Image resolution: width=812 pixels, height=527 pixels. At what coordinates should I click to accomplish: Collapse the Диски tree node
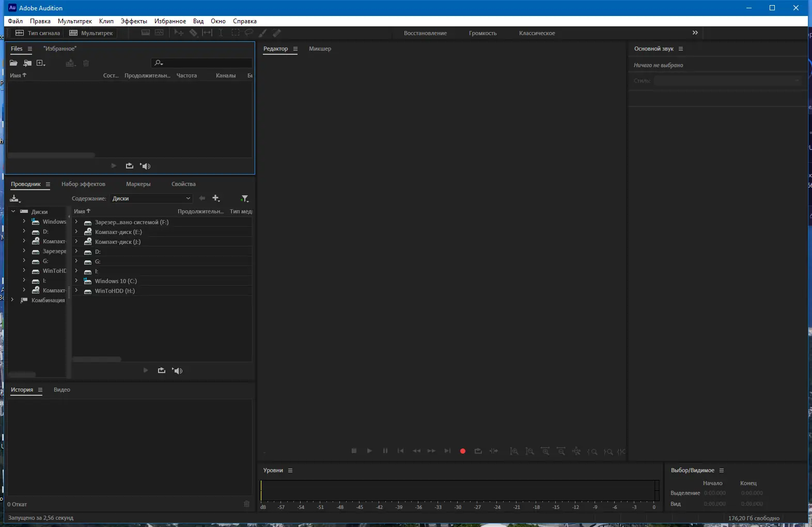[13, 211]
